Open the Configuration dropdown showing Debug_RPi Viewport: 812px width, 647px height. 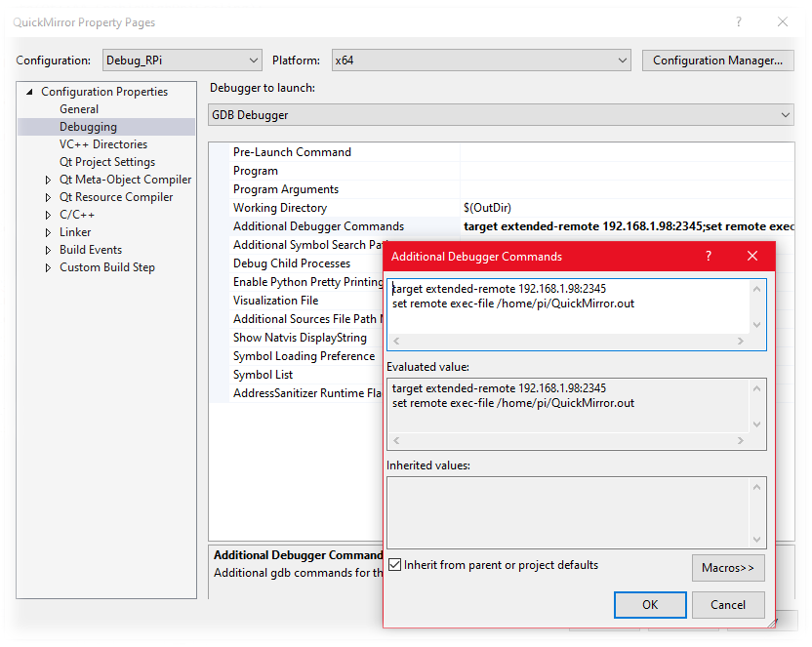(182, 61)
